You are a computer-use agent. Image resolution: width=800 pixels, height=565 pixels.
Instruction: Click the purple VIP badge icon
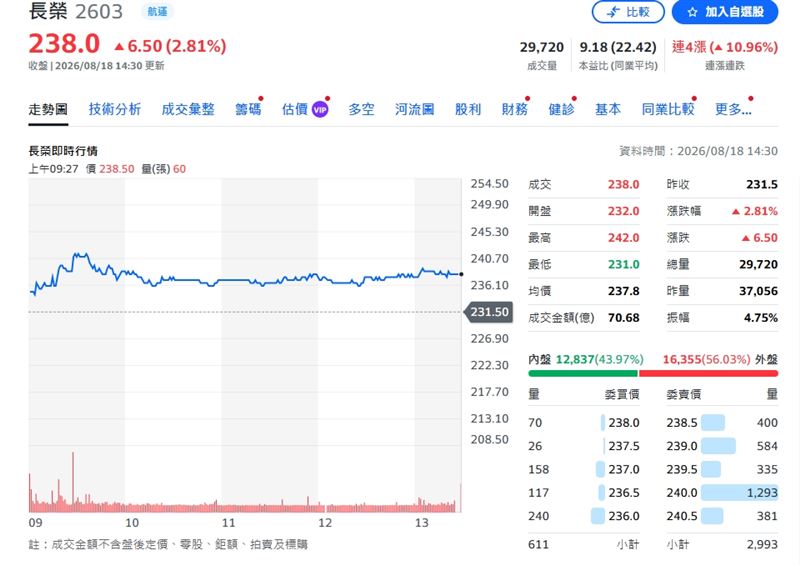click(320, 109)
